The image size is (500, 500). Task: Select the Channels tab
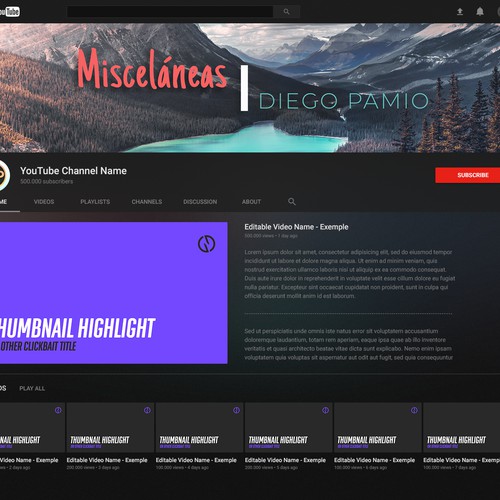coord(147,202)
